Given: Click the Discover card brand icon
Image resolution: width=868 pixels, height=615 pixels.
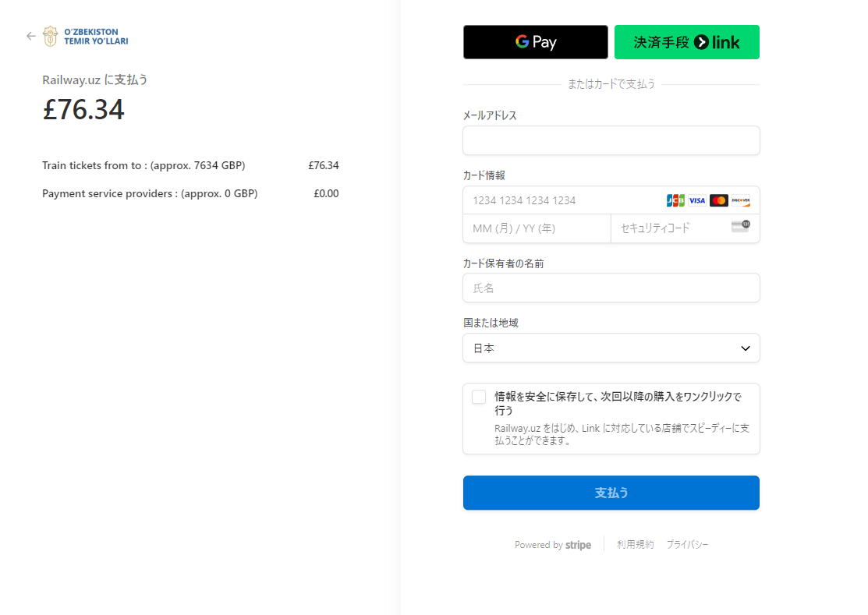Looking at the screenshot, I should 741,201.
